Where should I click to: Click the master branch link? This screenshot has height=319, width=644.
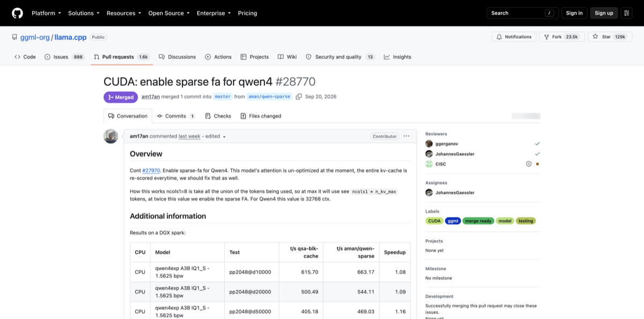point(223,97)
